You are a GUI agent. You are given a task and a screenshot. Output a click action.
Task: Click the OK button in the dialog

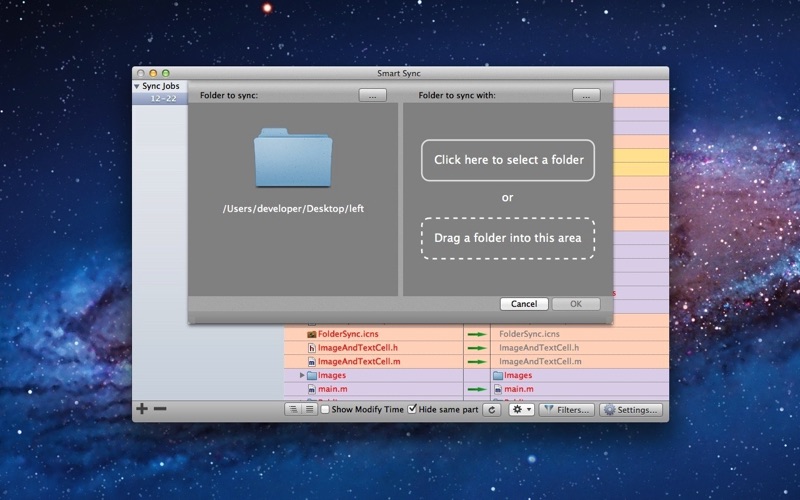point(576,304)
